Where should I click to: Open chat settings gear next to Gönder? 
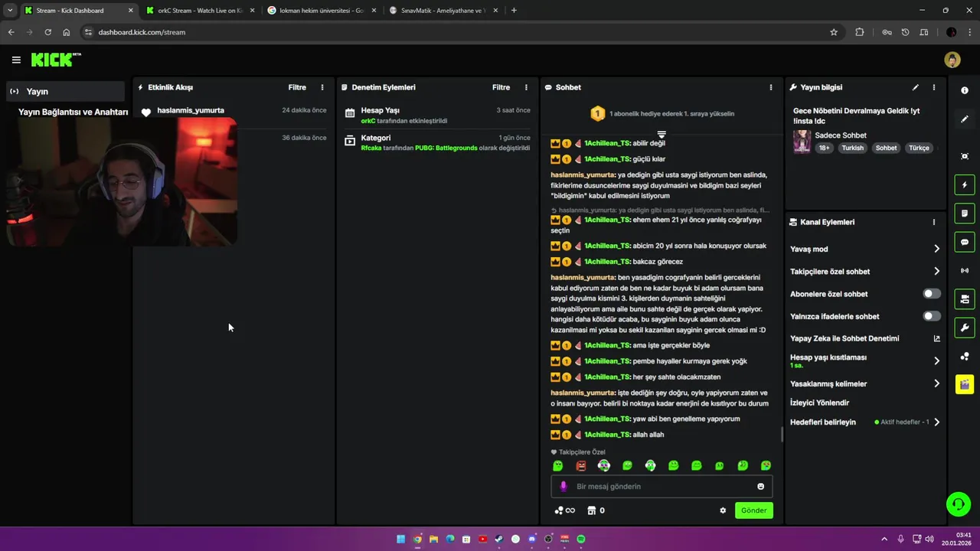click(x=723, y=510)
